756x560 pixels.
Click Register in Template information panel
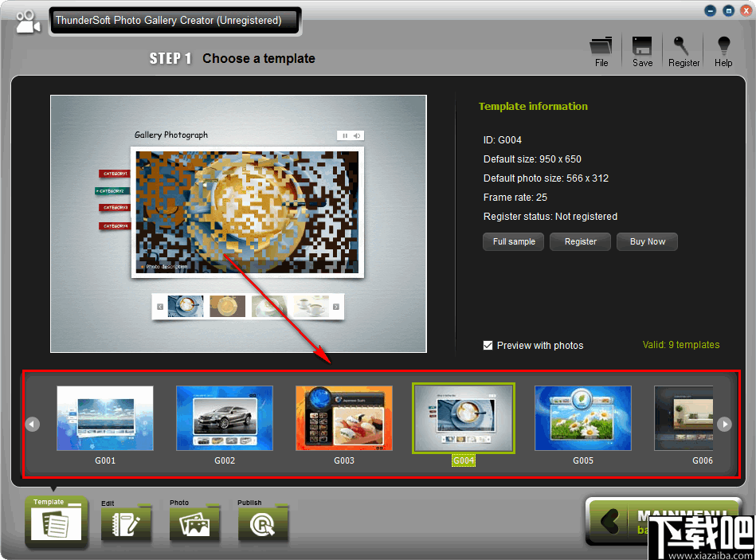pyautogui.click(x=580, y=241)
